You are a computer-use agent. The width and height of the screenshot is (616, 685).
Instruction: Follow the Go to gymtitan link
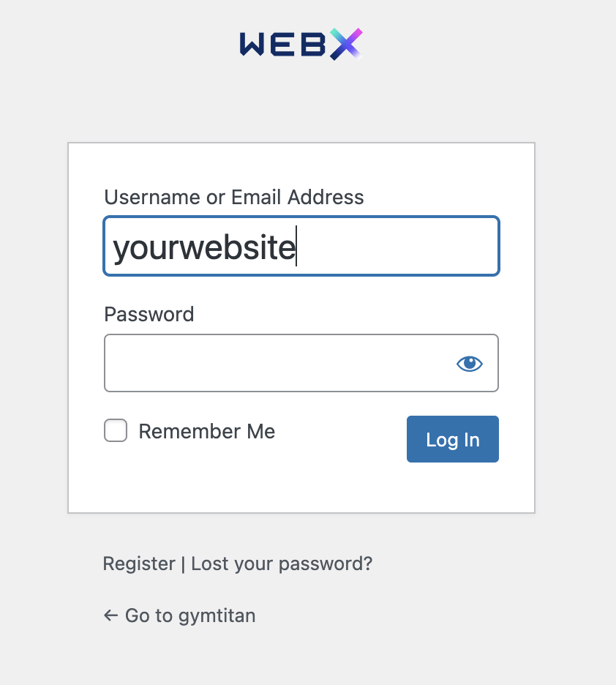pos(179,615)
